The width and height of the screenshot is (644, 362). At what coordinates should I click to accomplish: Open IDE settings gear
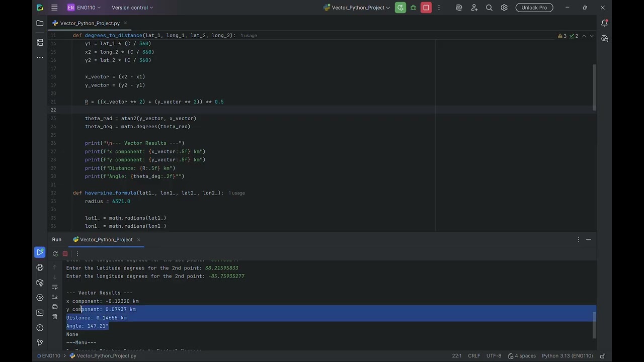(x=504, y=8)
